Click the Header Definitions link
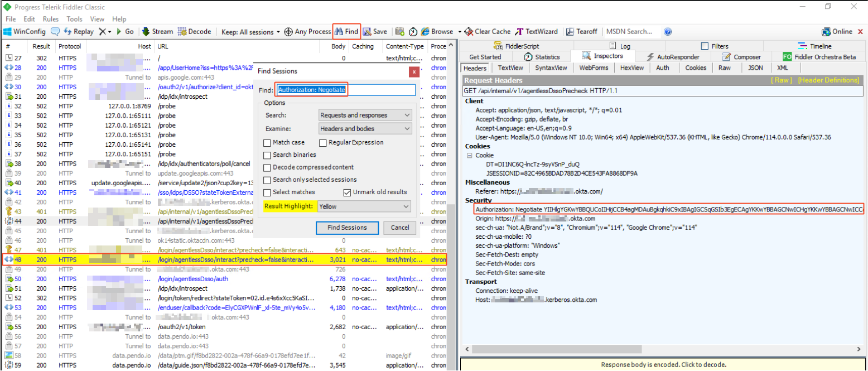This screenshot has height=371, width=868. point(828,80)
